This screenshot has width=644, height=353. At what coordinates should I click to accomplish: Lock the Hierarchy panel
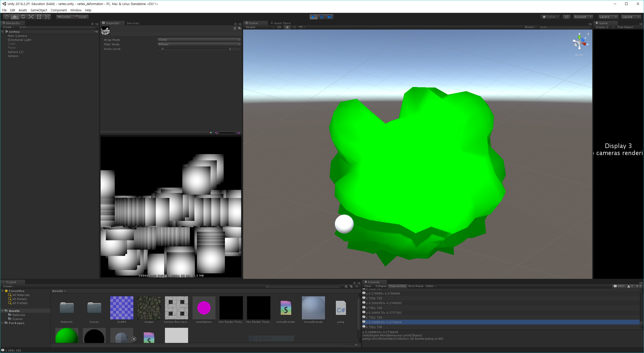point(92,24)
